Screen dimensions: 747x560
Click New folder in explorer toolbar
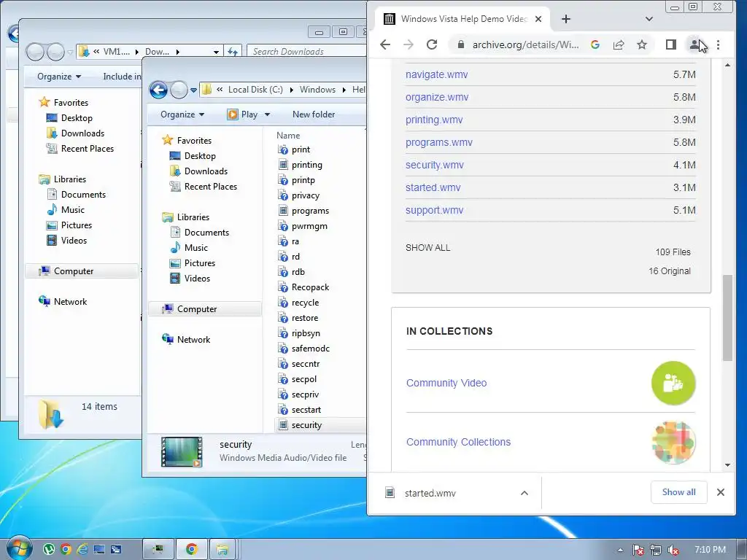pos(314,114)
